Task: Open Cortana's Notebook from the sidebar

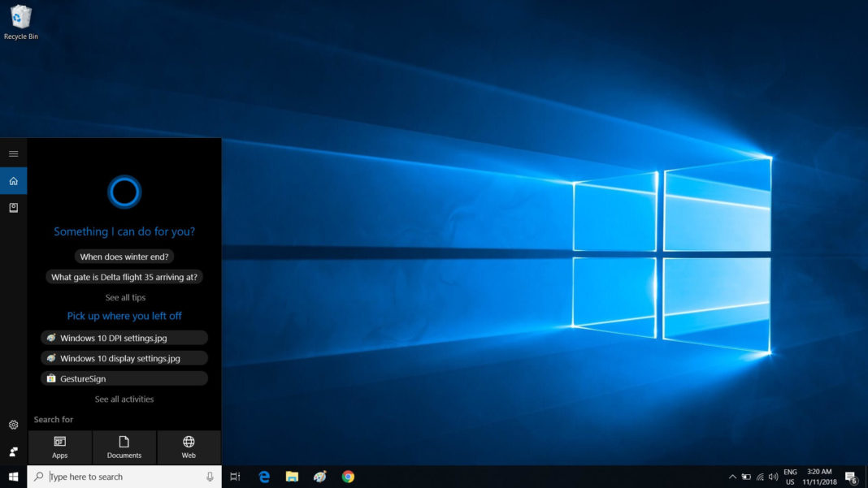Action: [x=13, y=208]
